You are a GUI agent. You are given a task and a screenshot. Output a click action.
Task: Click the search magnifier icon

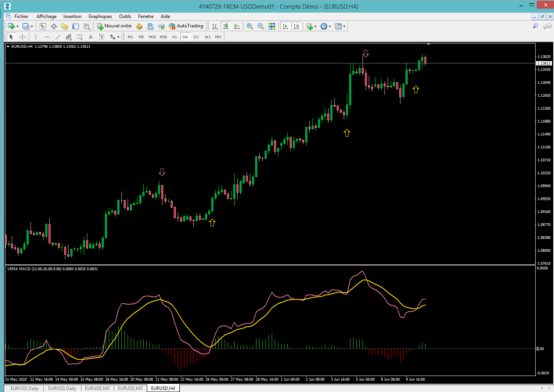[535, 26]
